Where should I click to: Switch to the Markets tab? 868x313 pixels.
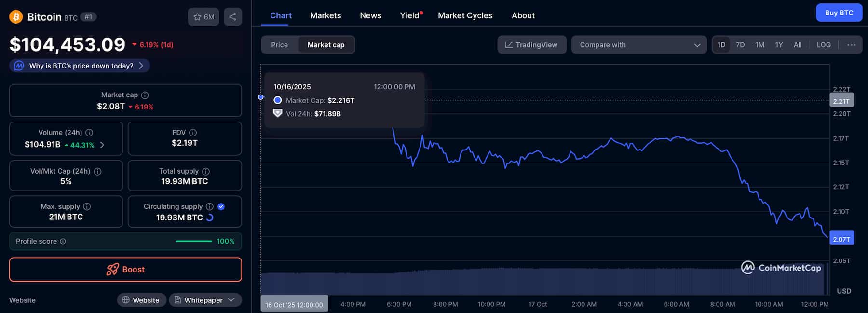pos(325,15)
